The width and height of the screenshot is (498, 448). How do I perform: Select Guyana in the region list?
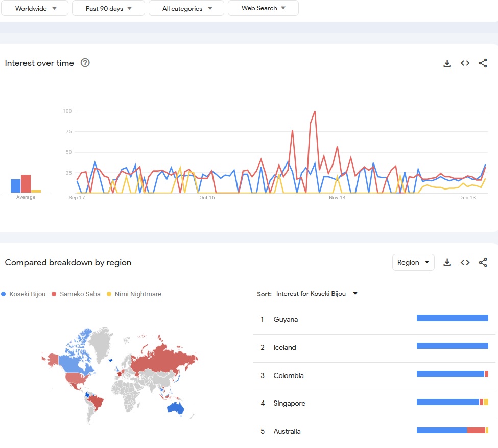[374, 319]
